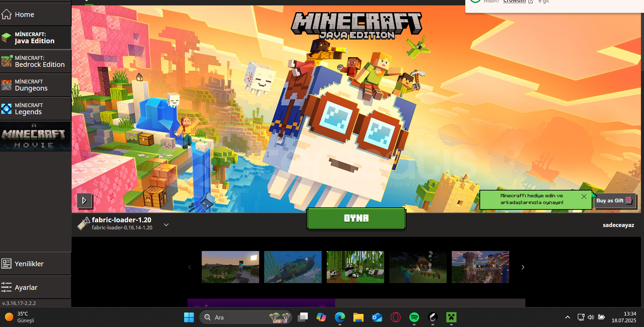Viewport: 644px width, 327px height.
Task: Click the fabric-loader warning installation icon
Action: click(x=83, y=223)
